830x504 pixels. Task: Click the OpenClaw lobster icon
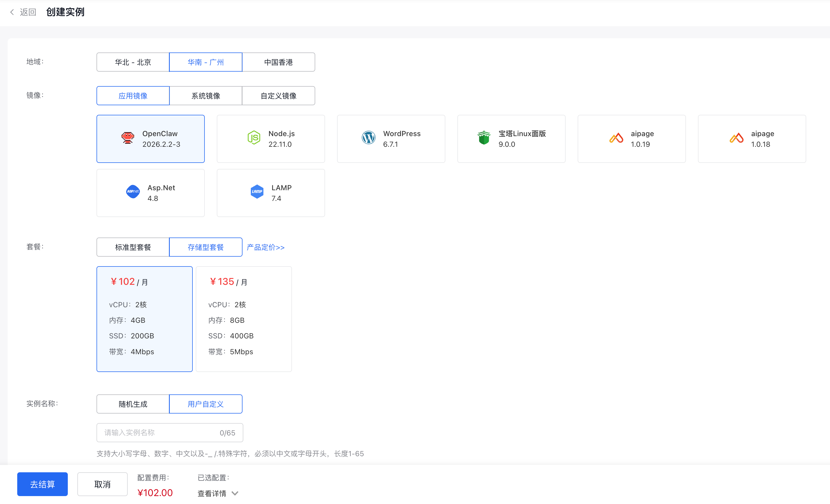coord(128,138)
